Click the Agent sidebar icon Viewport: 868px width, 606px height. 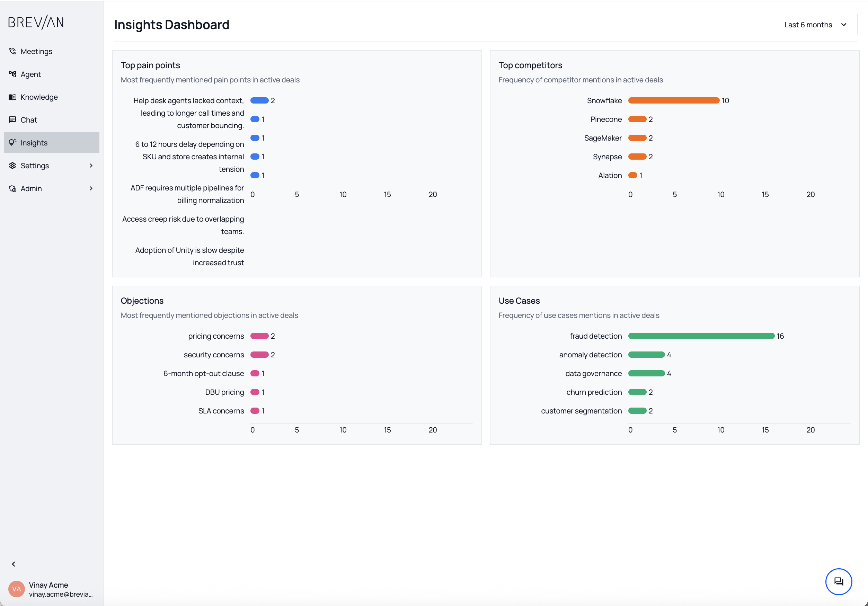coord(12,74)
